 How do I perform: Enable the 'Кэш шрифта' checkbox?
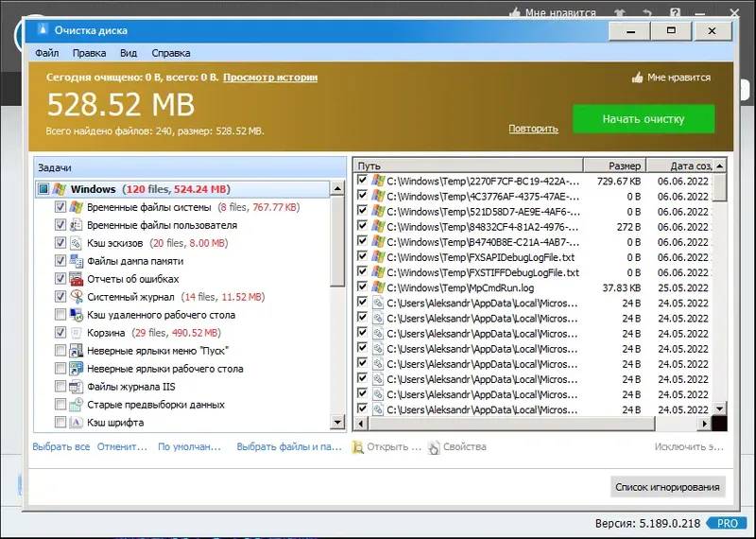pos(60,423)
